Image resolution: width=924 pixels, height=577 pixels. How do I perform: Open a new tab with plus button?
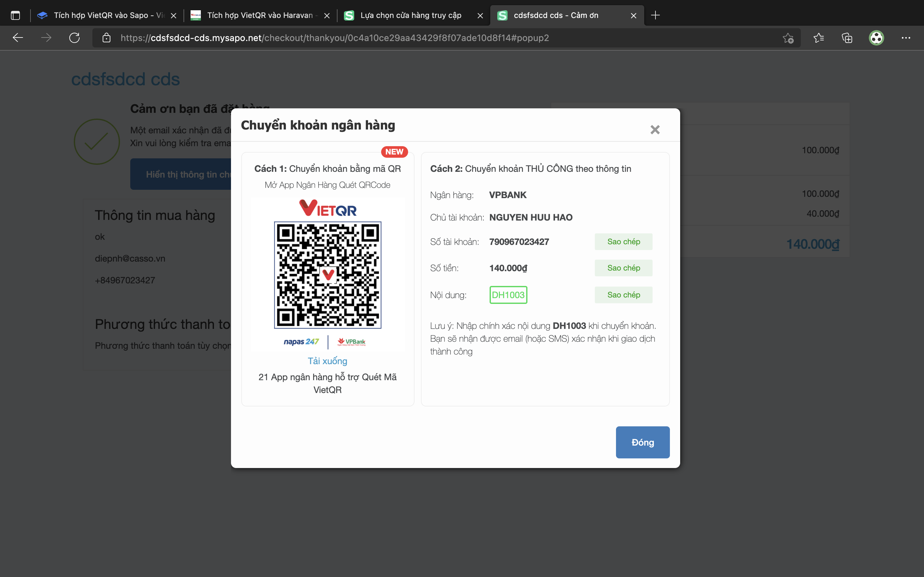655,15
